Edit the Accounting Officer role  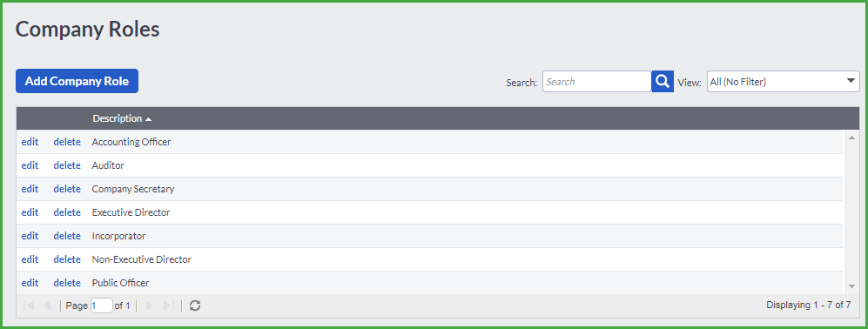(30, 142)
